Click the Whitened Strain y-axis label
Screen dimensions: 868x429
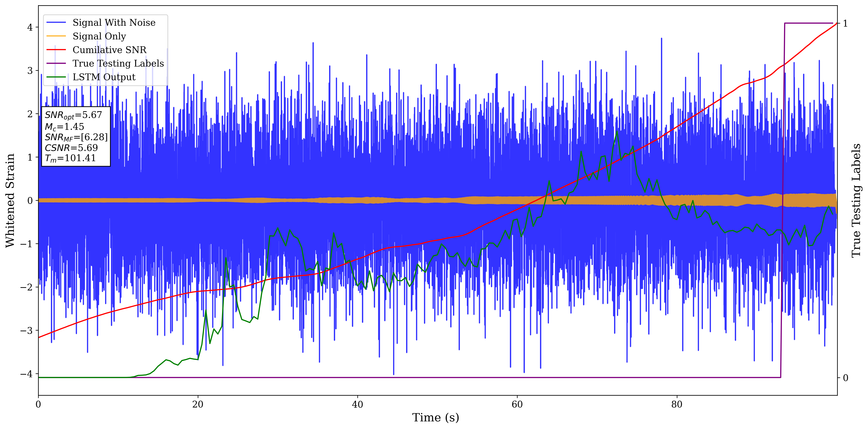click(x=10, y=200)
